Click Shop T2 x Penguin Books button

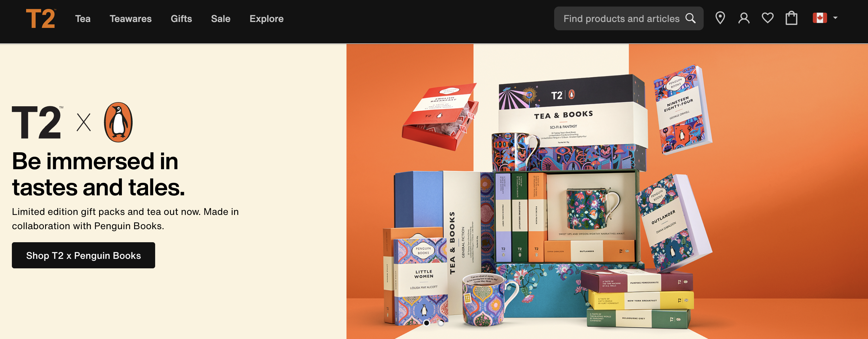(84, 255)
